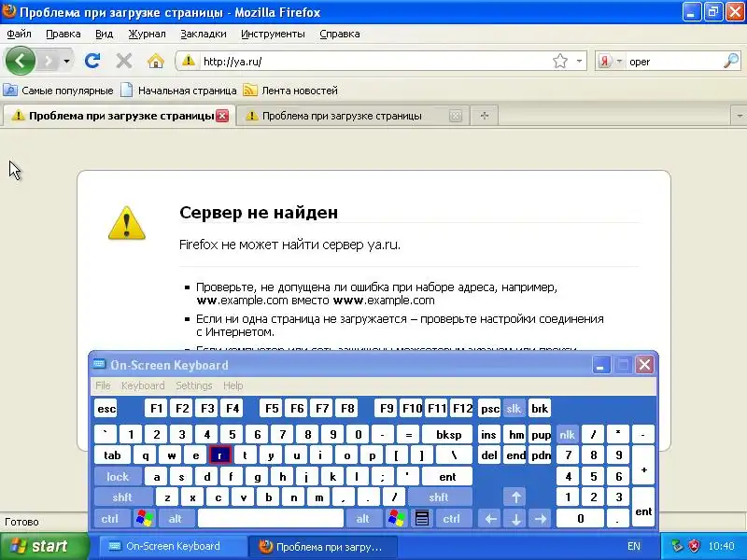Click the del key on keyboard

(489, 455)
